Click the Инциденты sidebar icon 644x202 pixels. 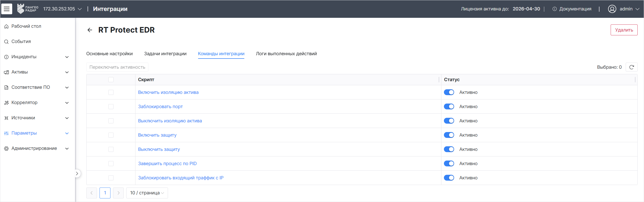pyautogui.click(x=6, y=57)
